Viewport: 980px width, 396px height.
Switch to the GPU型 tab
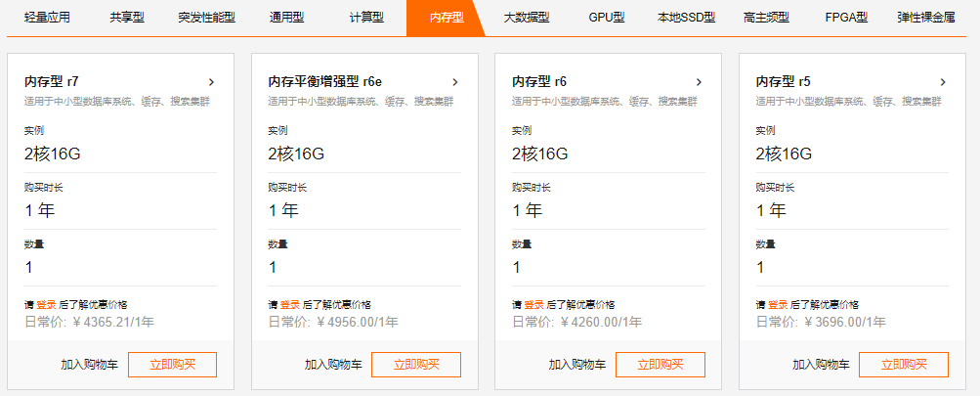point(606,18)
